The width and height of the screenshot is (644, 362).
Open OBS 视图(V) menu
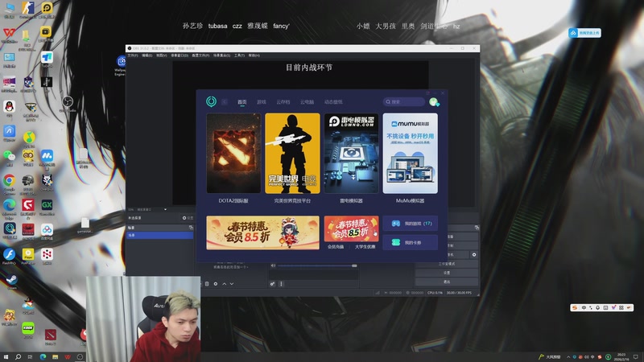[161, 56]
